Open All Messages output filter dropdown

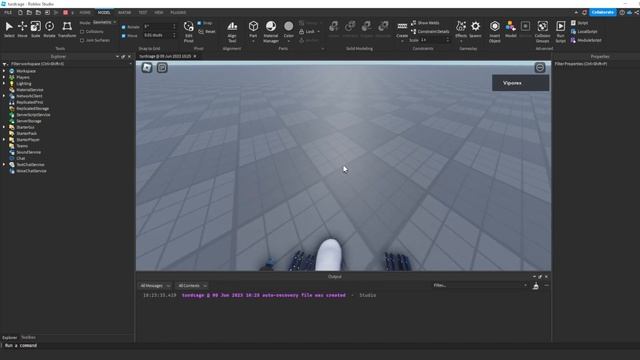tap(155, 286)
